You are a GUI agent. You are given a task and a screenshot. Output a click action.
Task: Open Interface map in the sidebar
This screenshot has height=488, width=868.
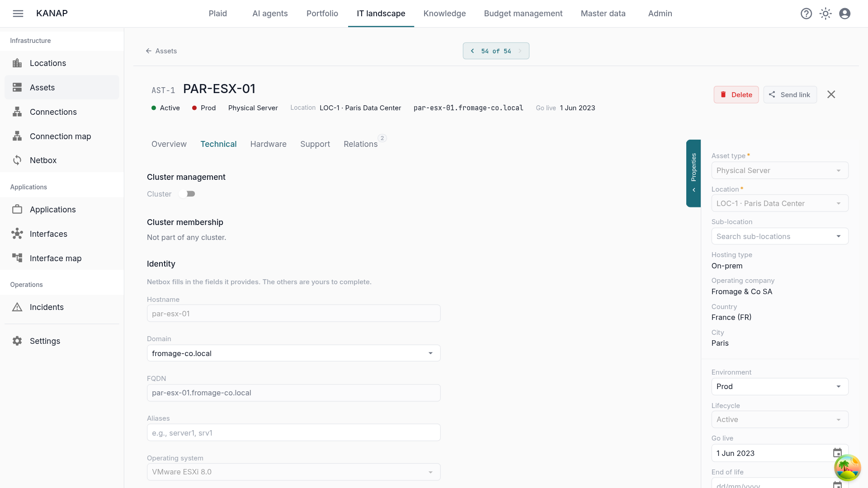point(62,258)
